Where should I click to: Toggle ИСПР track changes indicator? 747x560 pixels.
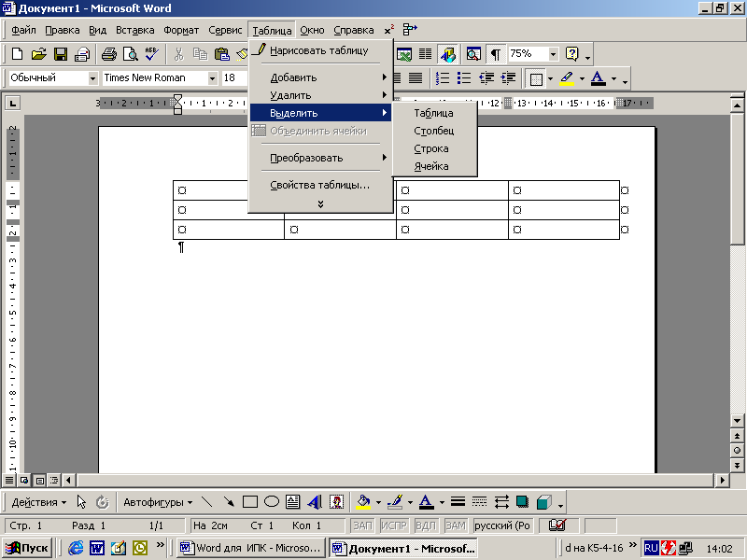point(393,525)
